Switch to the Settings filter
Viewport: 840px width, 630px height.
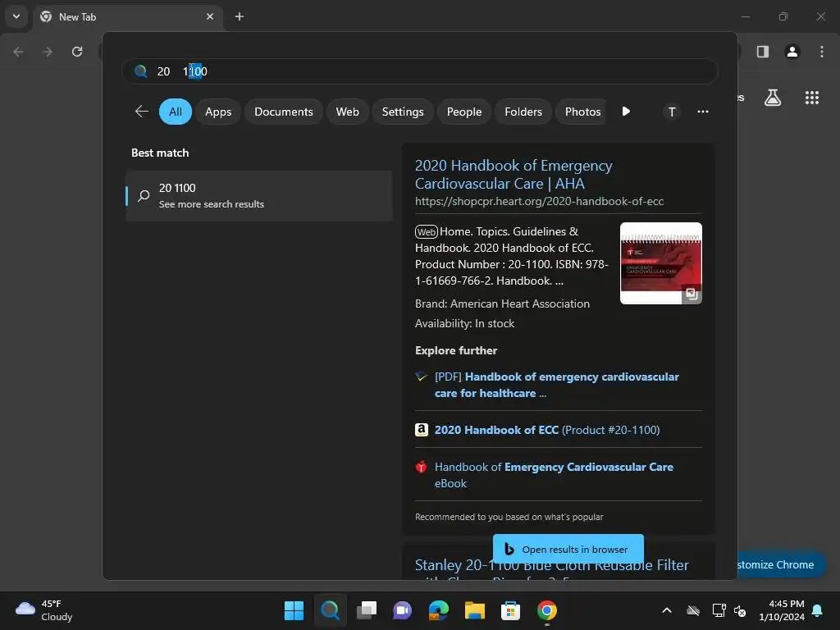(x=402, y=112)
